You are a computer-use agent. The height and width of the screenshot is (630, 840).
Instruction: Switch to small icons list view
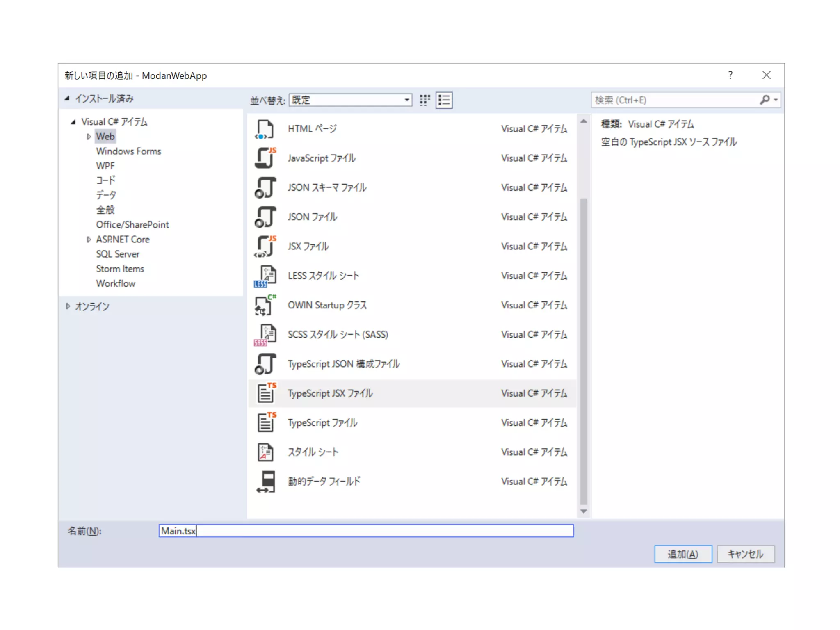pyautogui.click(x=444, y=100)
